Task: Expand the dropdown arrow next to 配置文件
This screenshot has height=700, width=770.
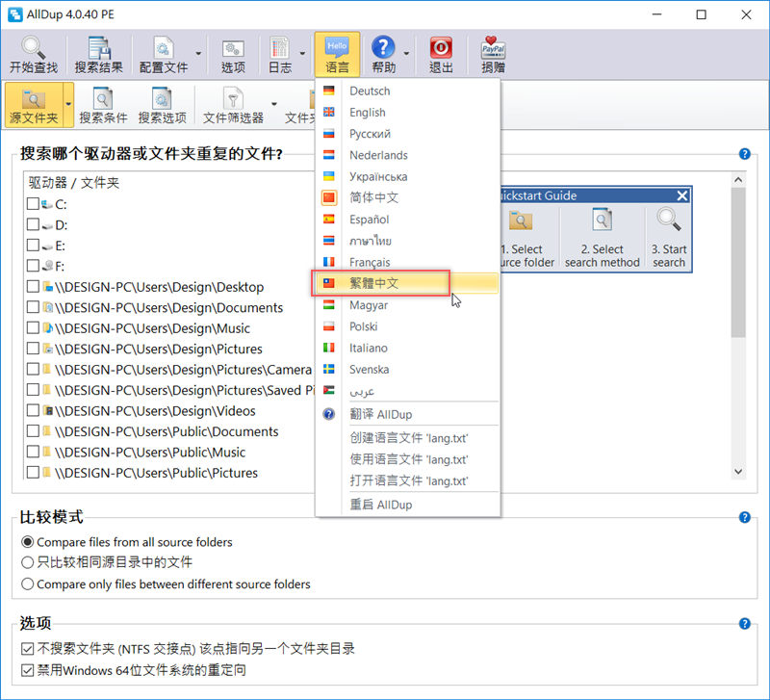Action: pos(198,55)
